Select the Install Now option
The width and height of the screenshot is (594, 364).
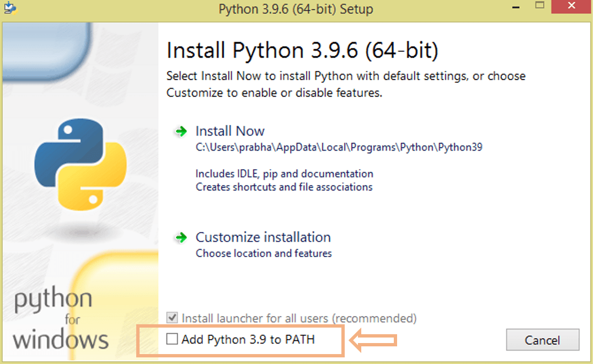coord(230,131)
